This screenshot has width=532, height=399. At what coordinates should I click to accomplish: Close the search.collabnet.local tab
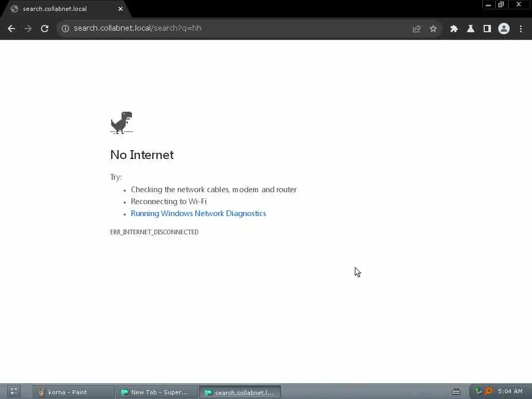tap(121, 9)
